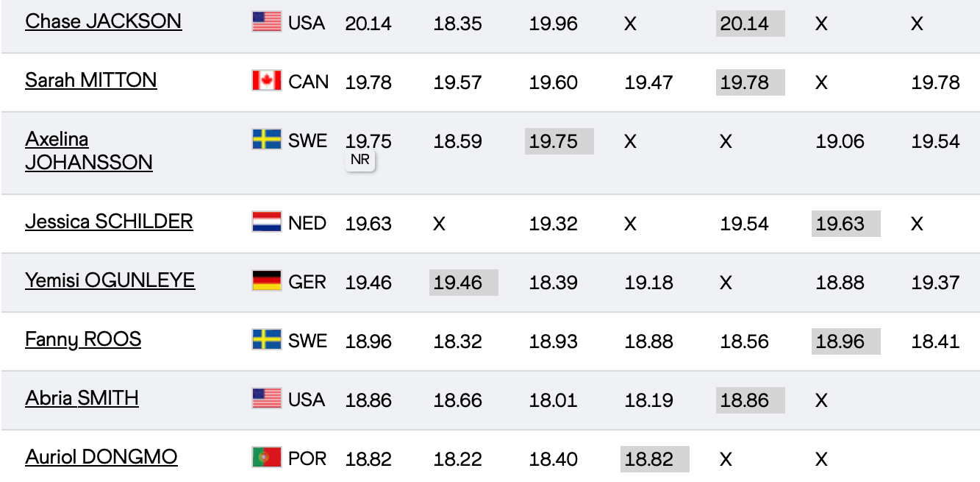Viewport: 980px width, 482px height.
Task: Click the highlighted 19.46 attempt in Ogunleye's row
Action: pos(463,283)
